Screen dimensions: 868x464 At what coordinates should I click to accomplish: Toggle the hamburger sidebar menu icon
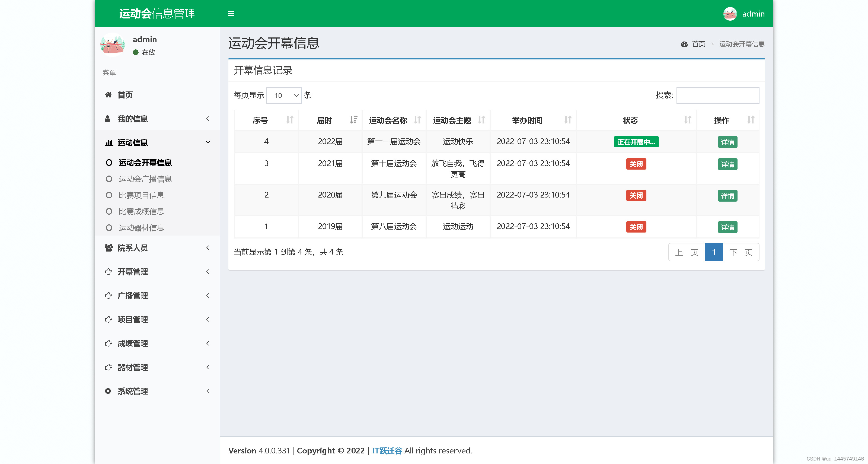point(231,14)
